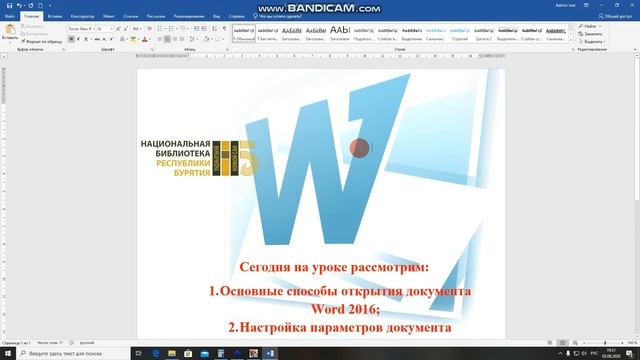Click Общий доступ (Share) button
640x360 pixels.
tap(615, 16)
